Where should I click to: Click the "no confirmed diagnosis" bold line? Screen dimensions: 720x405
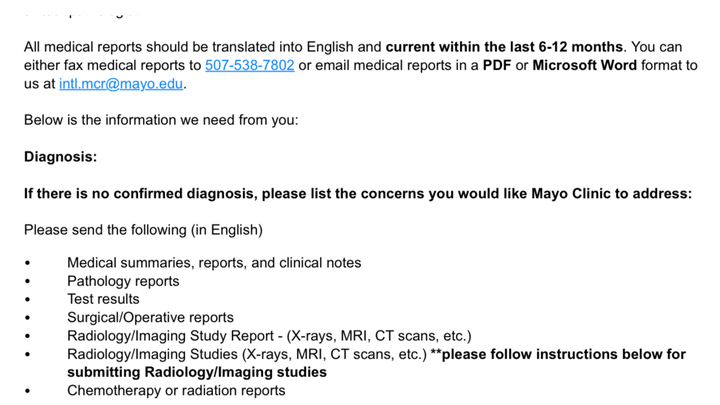click(357, 193)
